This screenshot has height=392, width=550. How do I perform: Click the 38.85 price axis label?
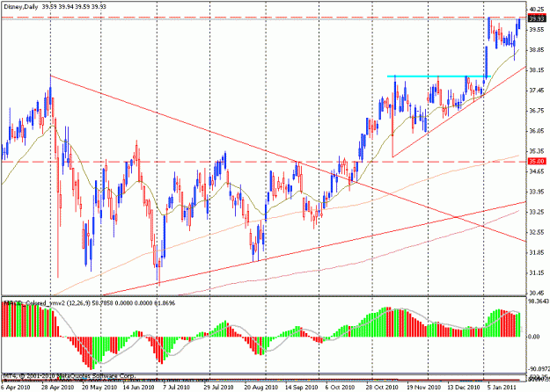[x=537, y=50]
